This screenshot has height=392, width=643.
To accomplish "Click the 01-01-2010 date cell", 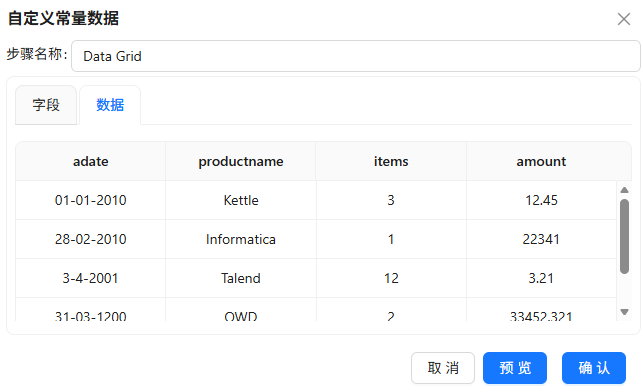I will point(91,200).
